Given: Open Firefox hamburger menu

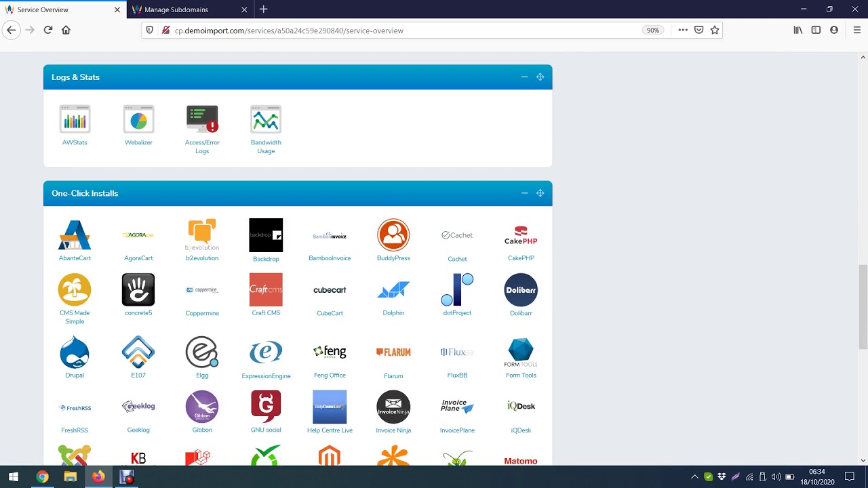Looking at the screenshot, I should (857, 30).
